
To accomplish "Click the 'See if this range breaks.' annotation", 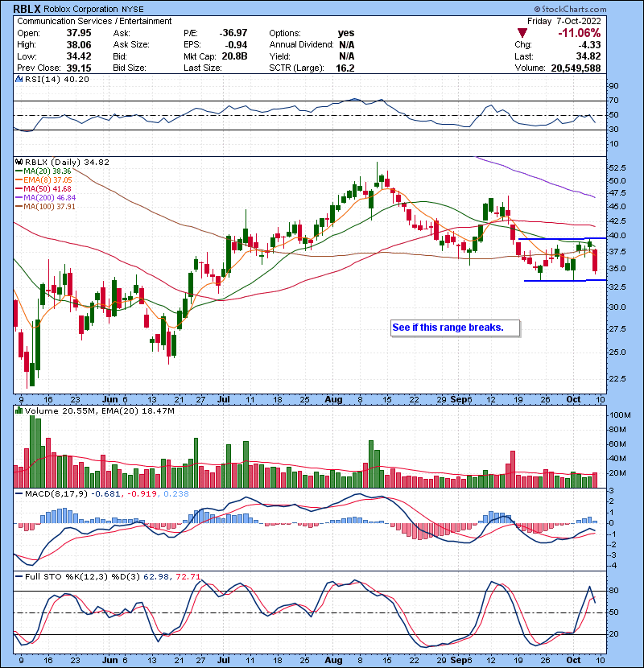I will 455,328.
